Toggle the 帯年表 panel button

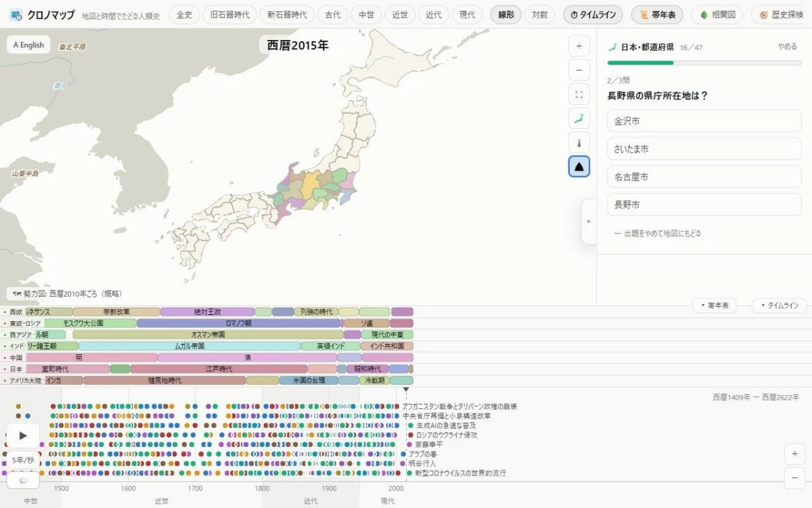(x=658, y=15)
